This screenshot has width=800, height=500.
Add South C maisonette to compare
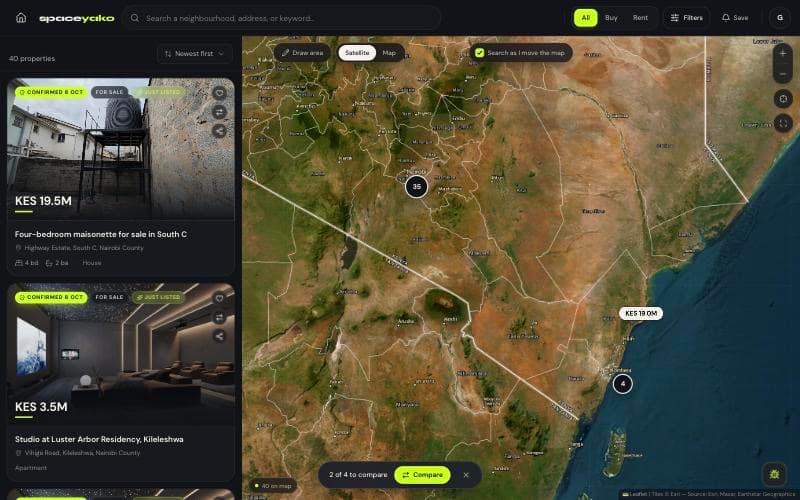click(x=219, y=112)
